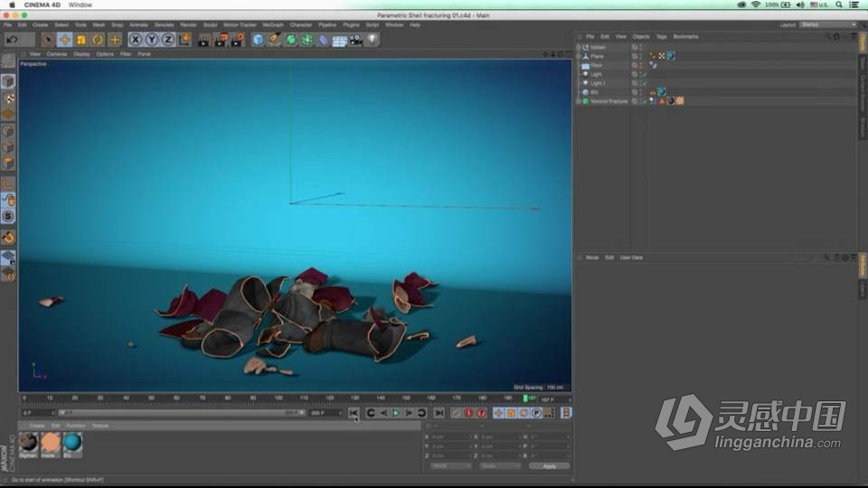Viewport: 868px width, 488px height.
Task: Select the blue BG material swatch
Action: point(71,441)
